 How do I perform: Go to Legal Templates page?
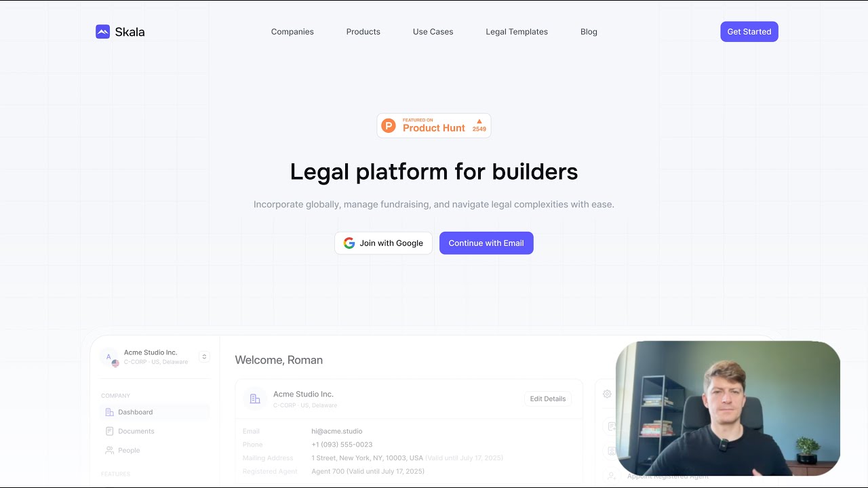pos(517,32)
